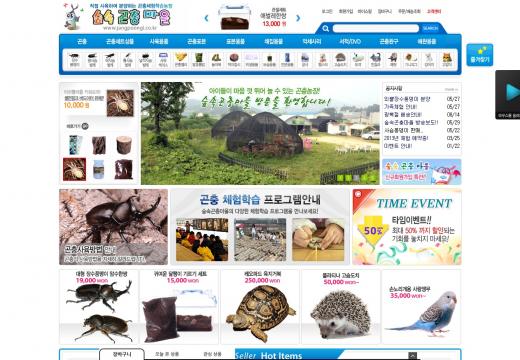The image size is (520, 360).
Task: Select the blue parakeet product priced 35,000 won
Action: (422, 307)
